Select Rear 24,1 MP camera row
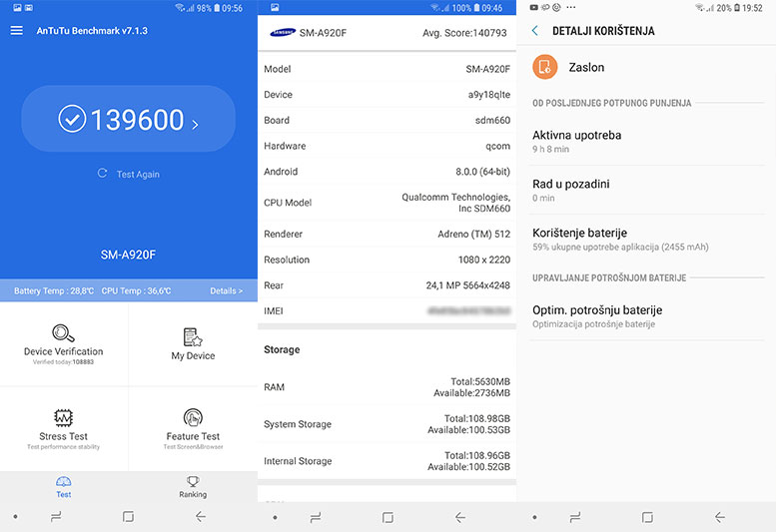 point(388,285)
